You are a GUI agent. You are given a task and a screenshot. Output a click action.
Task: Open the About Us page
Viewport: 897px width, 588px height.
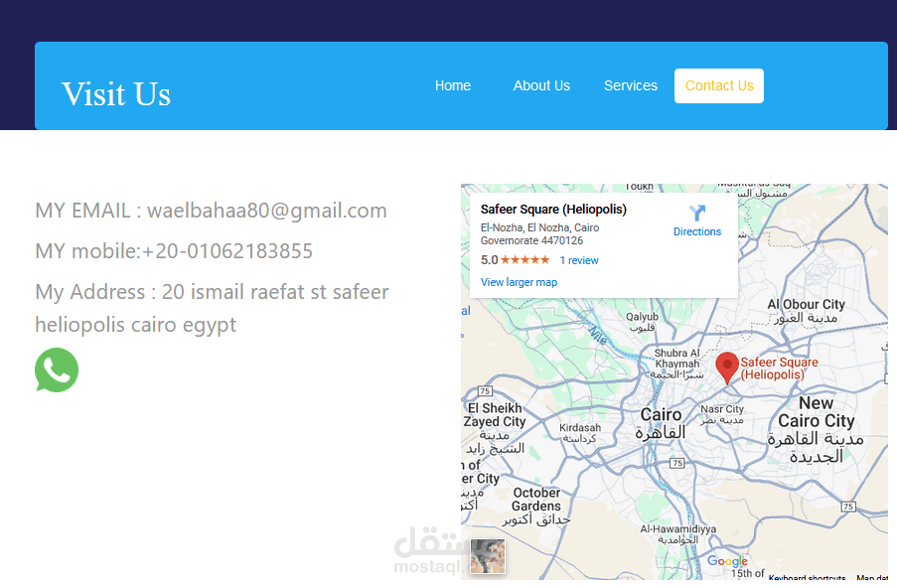coord(541,85)
